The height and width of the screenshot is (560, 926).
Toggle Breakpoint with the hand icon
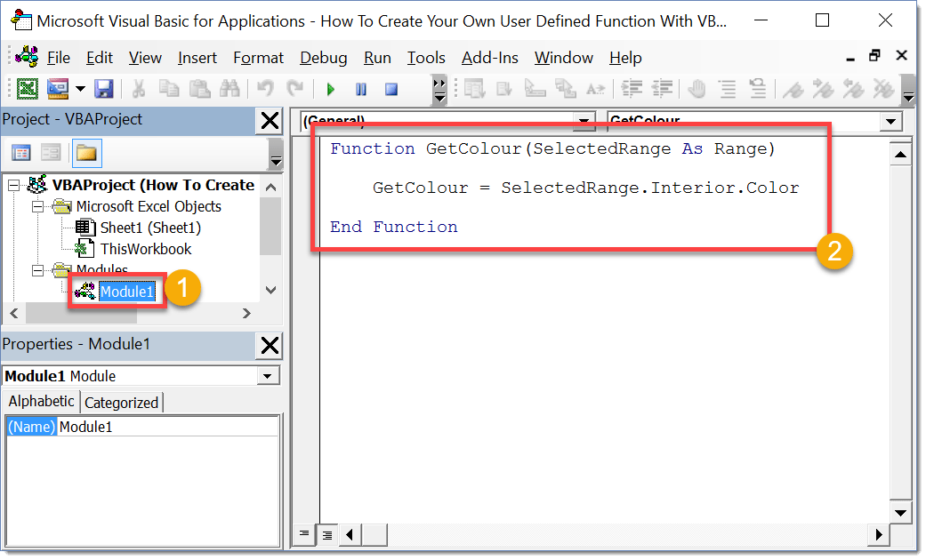697,89
